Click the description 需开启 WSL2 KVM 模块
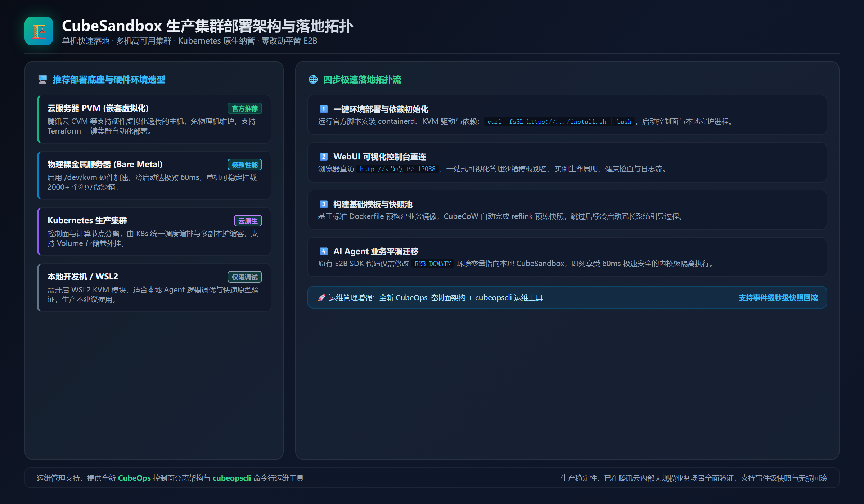 (x=86, y=290)
